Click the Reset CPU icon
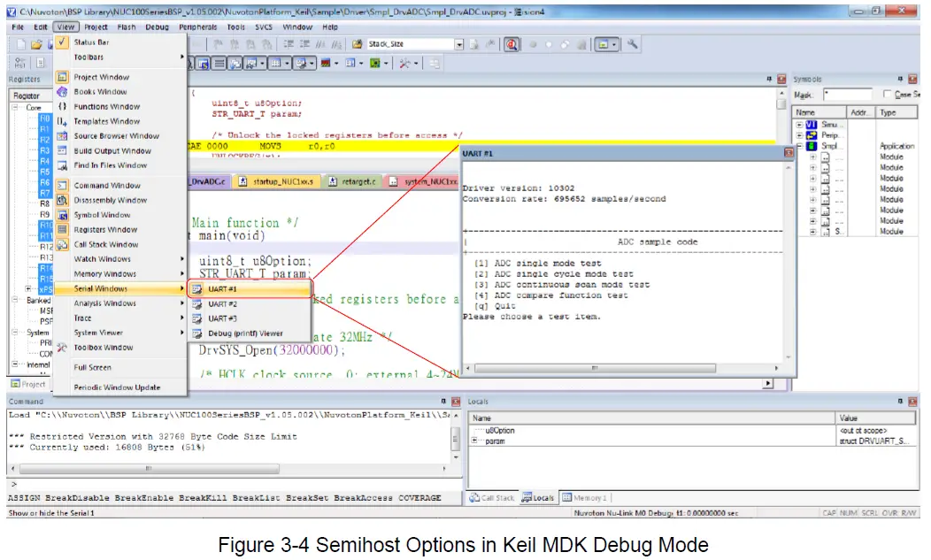The height and width of the screenshot is (560, 931). click(20, 63)
